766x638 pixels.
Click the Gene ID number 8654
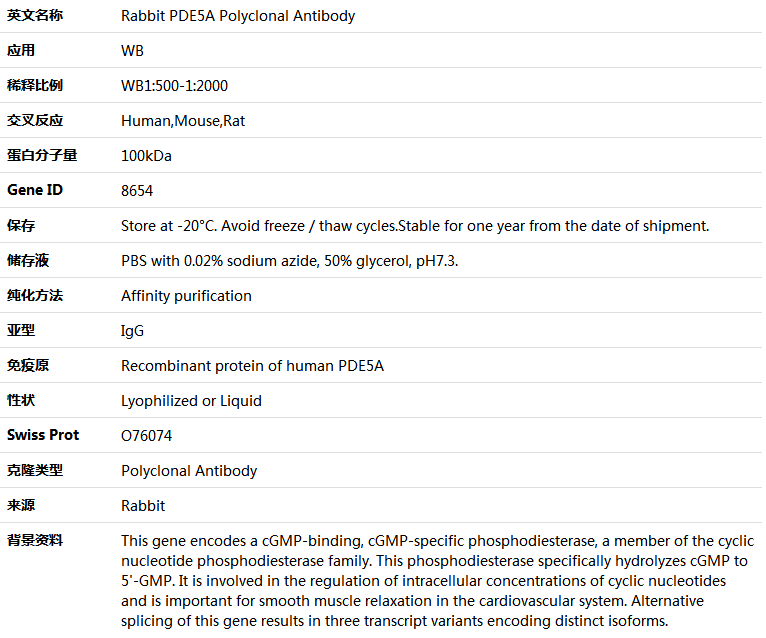[137, 191]
